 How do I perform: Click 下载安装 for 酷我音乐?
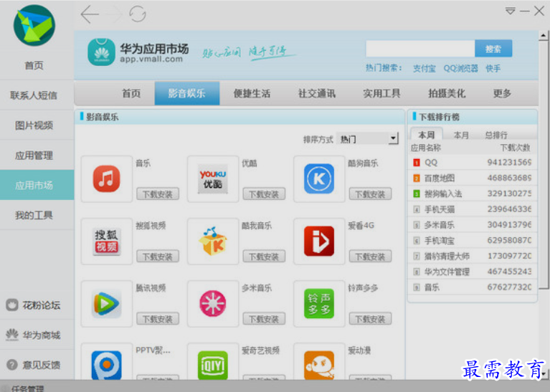tap(264, 257)
